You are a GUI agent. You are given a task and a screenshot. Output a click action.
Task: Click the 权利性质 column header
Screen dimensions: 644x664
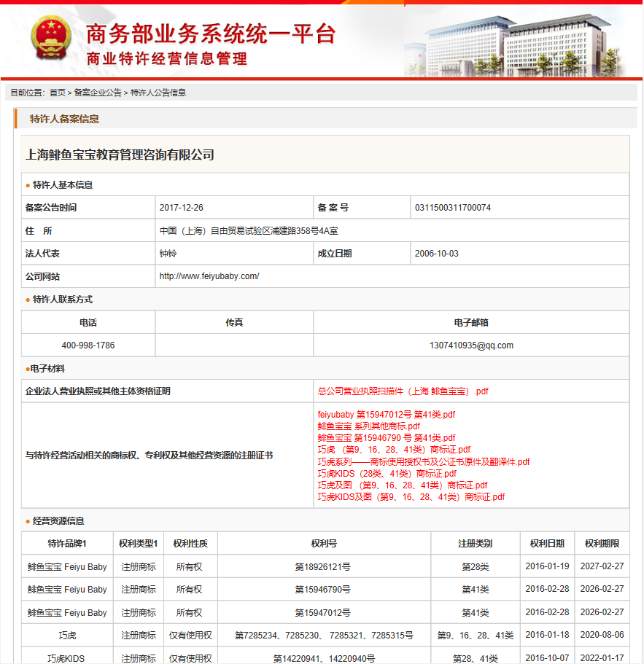[190, 543]
